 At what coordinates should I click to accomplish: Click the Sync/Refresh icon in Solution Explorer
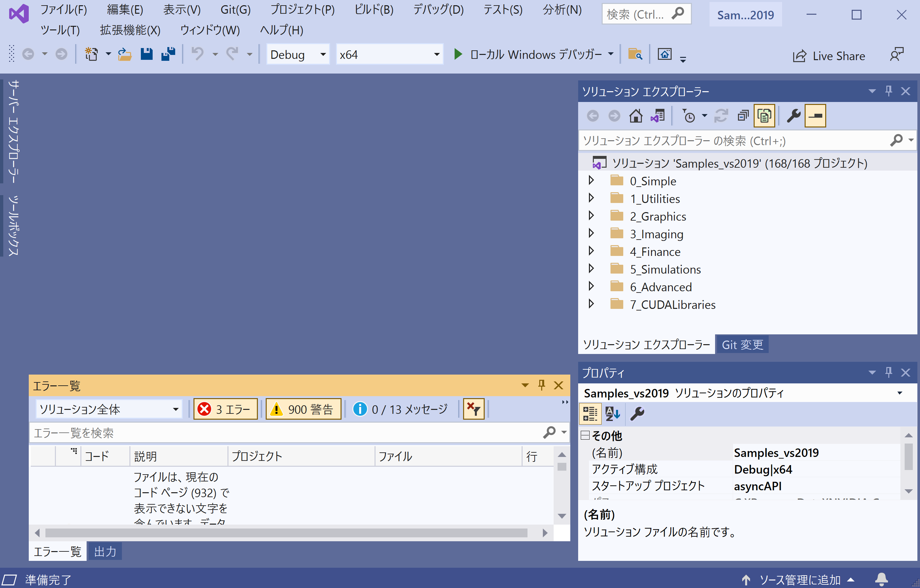(721, 116)
